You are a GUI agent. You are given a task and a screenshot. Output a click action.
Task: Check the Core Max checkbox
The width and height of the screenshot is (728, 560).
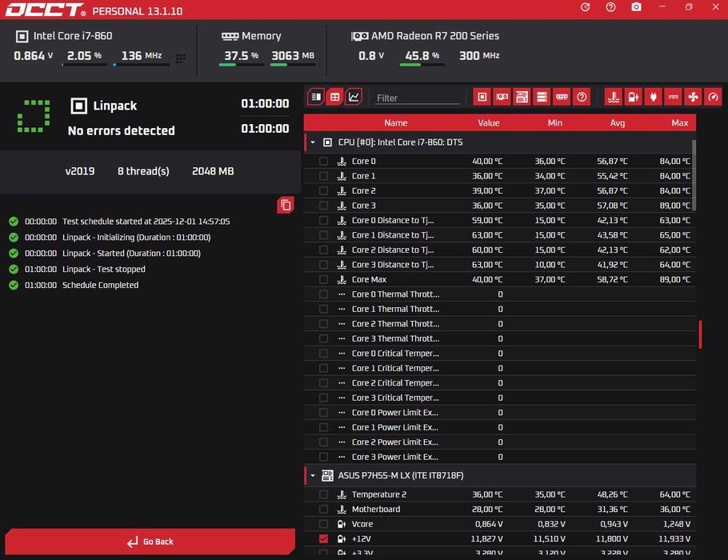[x=323, y=279]
